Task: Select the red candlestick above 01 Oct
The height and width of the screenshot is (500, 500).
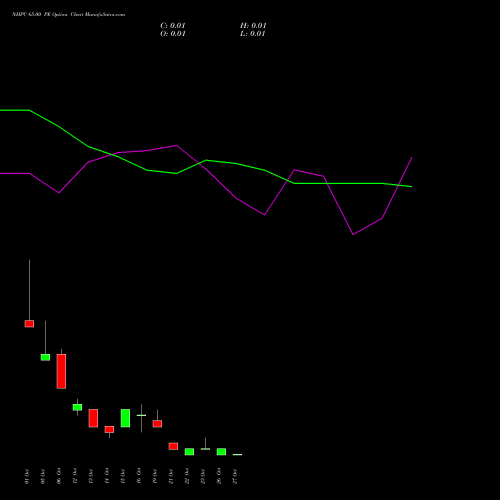Action: (x=29, y=324)
